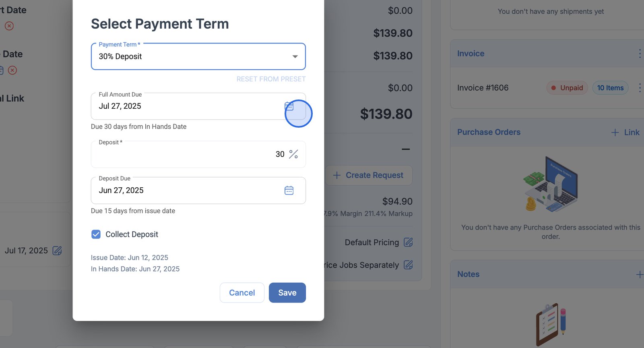Open the Full Amount Due calendar picker
This screenshot has height=348, width=644.
click(289, 106)
